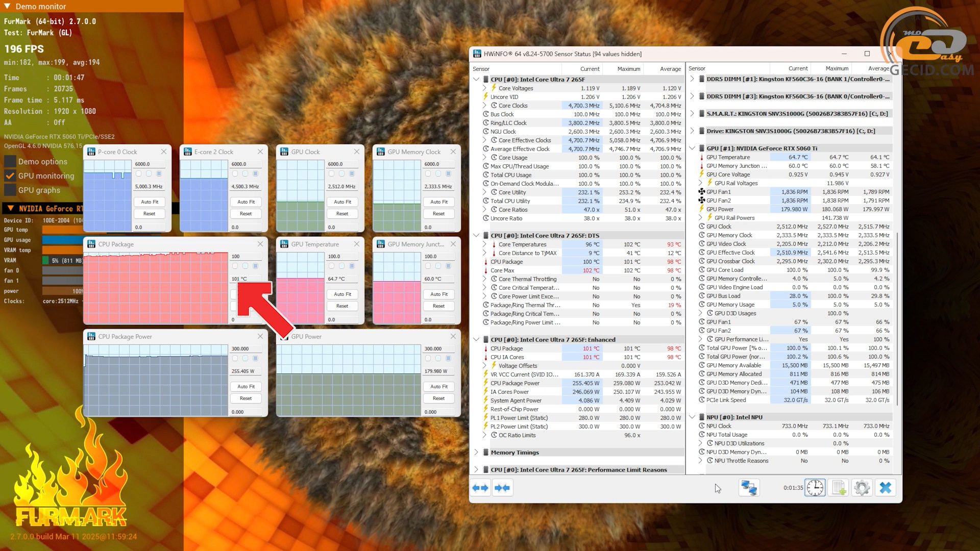Click Reset in GPU Memory Clock window

click(x=439, y=213)
